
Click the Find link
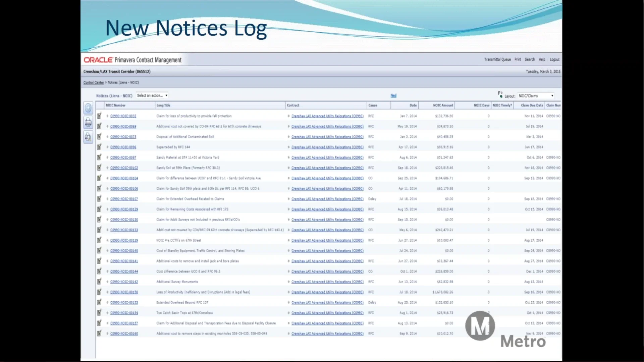tap(393, 96)
